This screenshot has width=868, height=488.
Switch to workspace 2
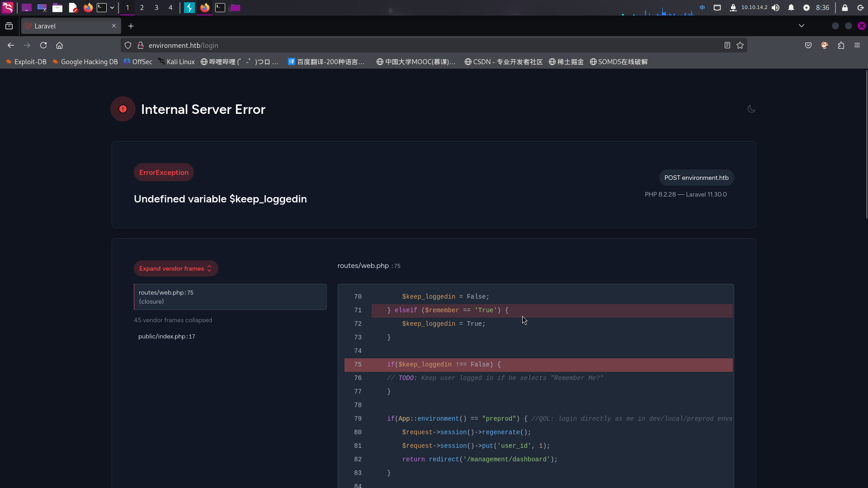pyautogui.click(x=142, y=8)
